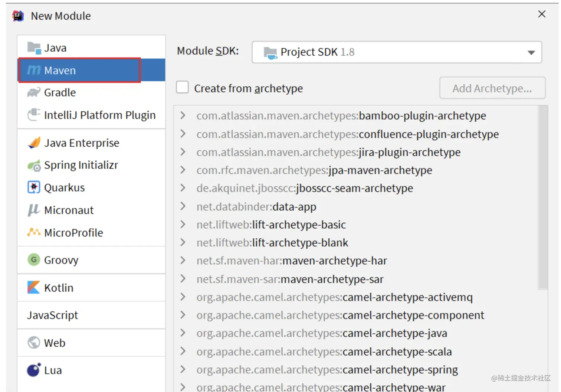Screen dimensions: 561x392
Task: Pick the Micronaut mu icon
Action: coord(34,210)
